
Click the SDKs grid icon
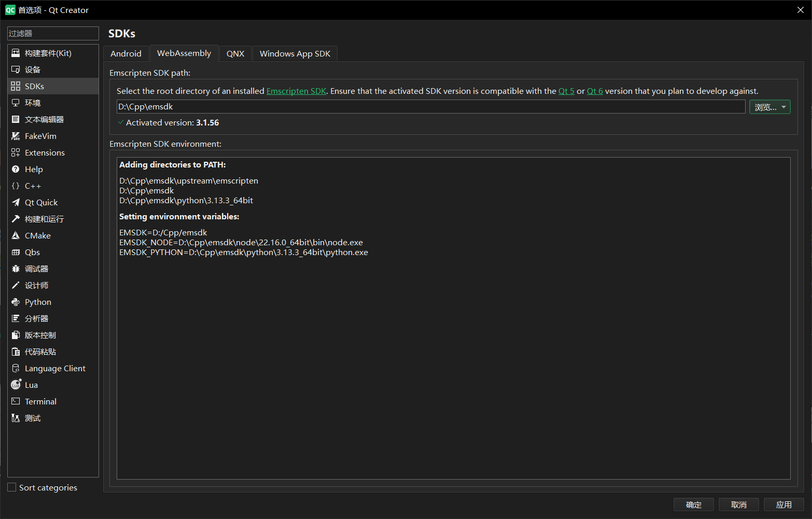coord(16,86)
